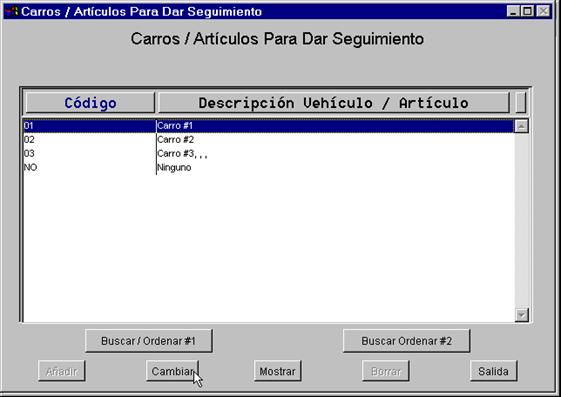Click the disabled Borrar button
The height and width of the screenshot is (397, 561).
pyautogui.click(x=386, y=371)
